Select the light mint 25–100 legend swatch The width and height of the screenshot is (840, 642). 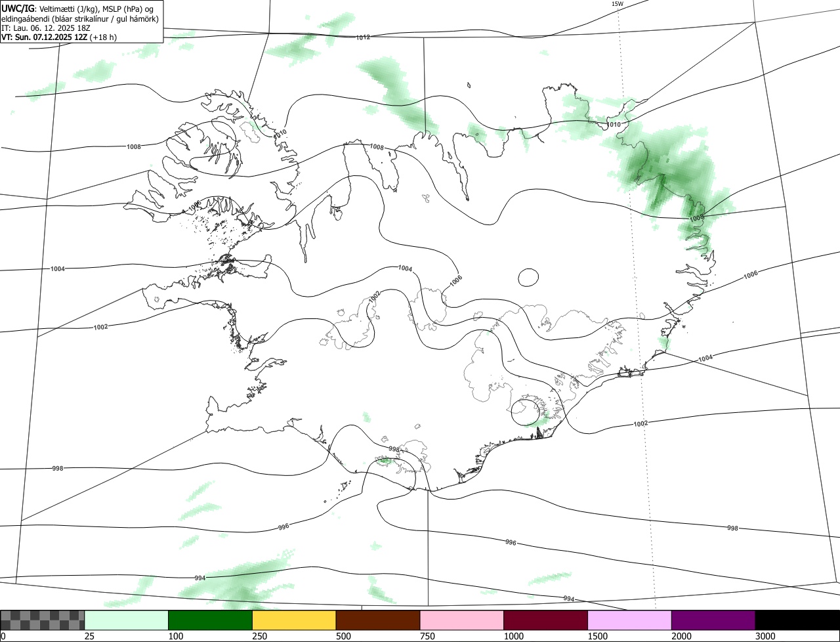click(x=127, y=620)
